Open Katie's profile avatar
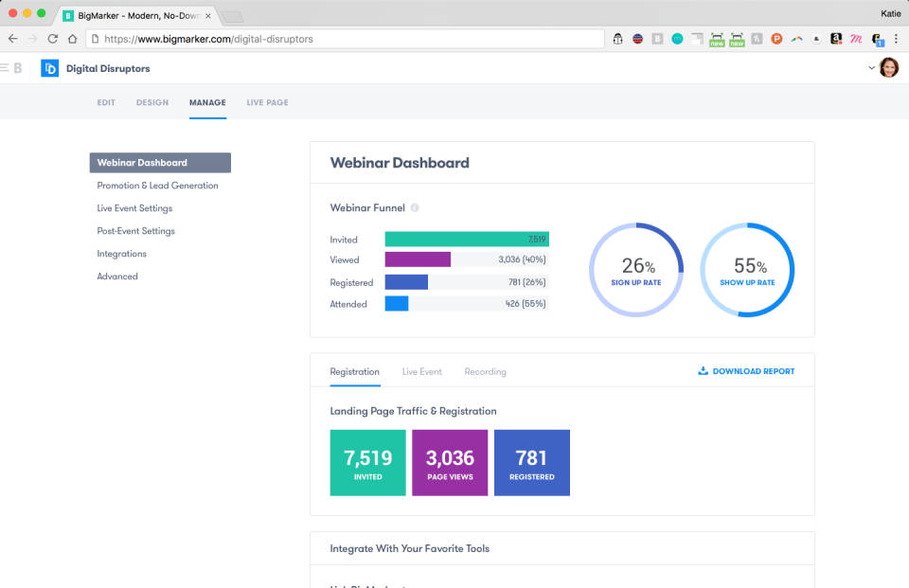This screenshot has height=588, width=909. point(888,67)
